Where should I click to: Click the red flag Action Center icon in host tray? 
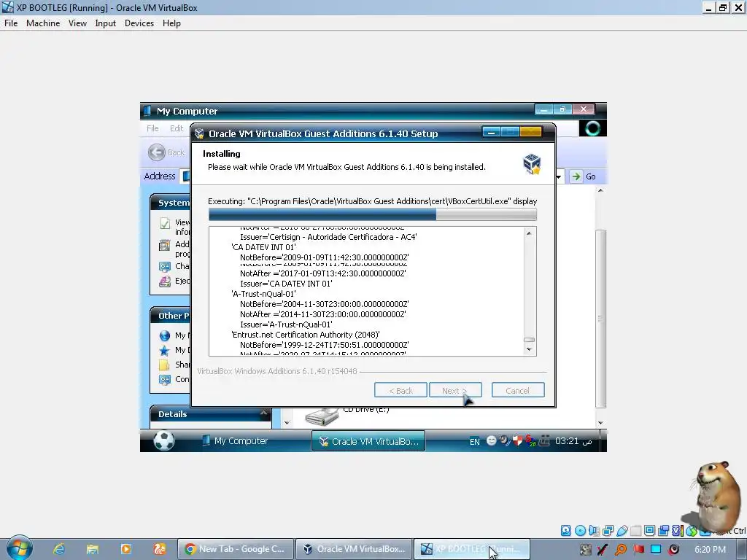(x=639, y=550)
